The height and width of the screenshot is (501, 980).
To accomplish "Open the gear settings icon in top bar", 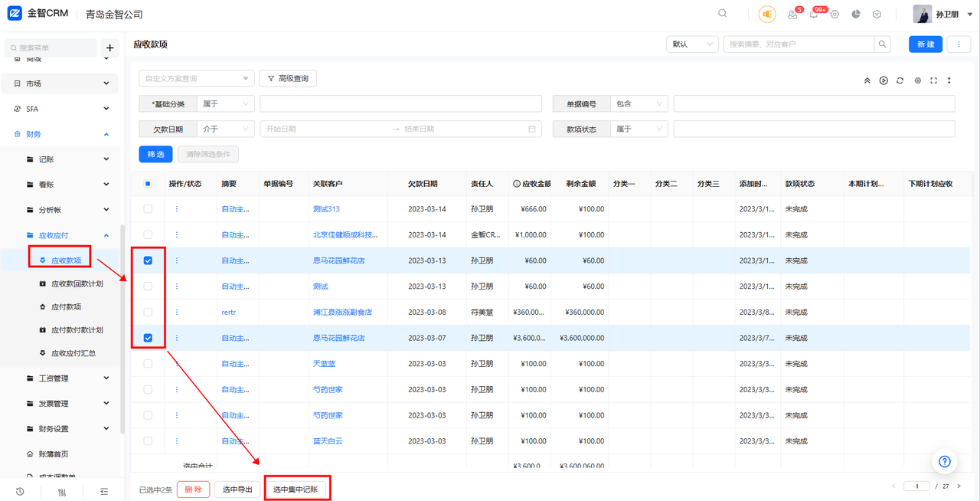I will (835, 15).
